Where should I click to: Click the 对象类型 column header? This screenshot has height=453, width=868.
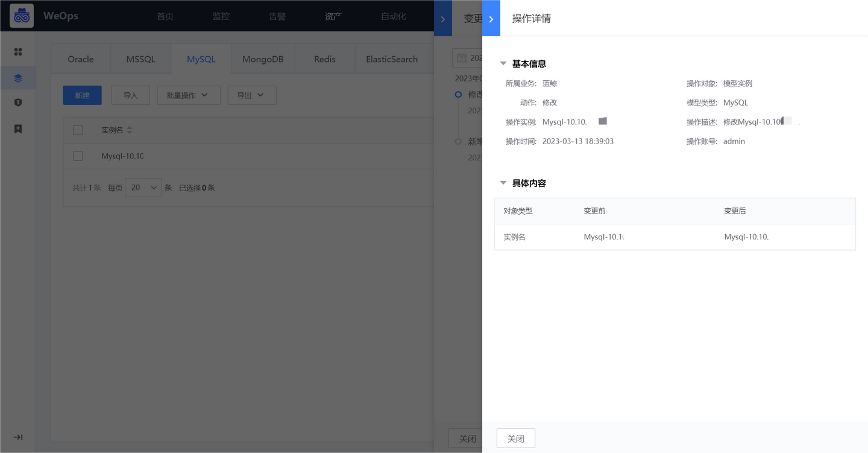pyautogui.click(x=518, y=211)
